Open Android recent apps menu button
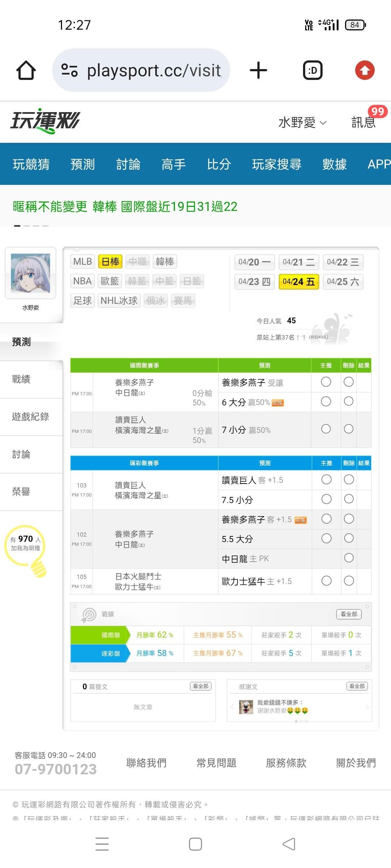 click(102, 844)
